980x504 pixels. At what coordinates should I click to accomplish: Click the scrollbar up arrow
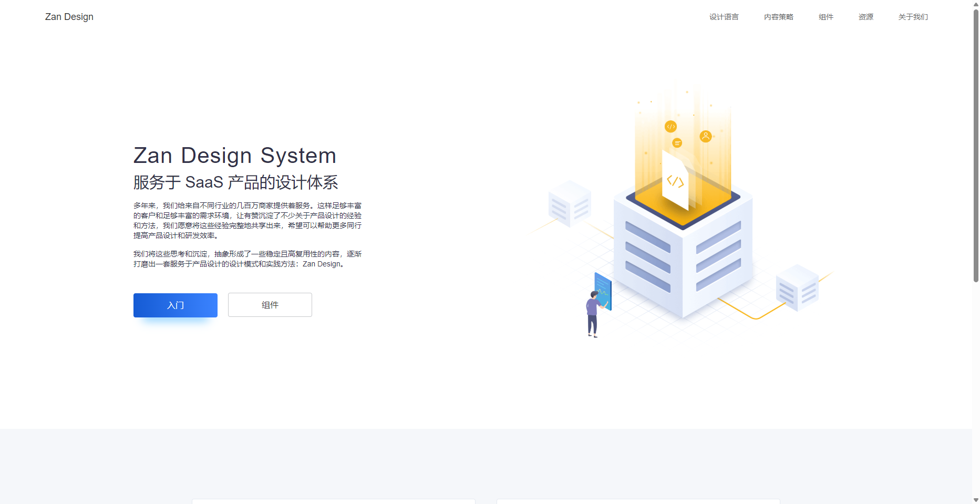click(x=976, y=4)
